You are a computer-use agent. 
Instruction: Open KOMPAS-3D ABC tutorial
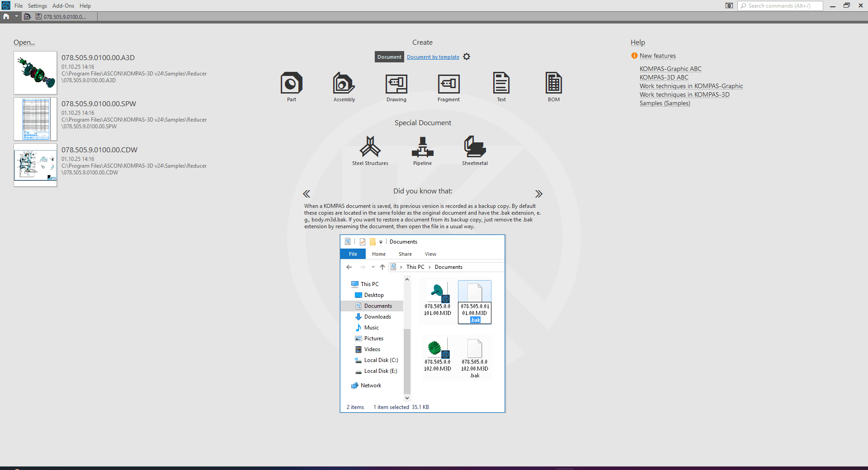[x=664, y=77]
